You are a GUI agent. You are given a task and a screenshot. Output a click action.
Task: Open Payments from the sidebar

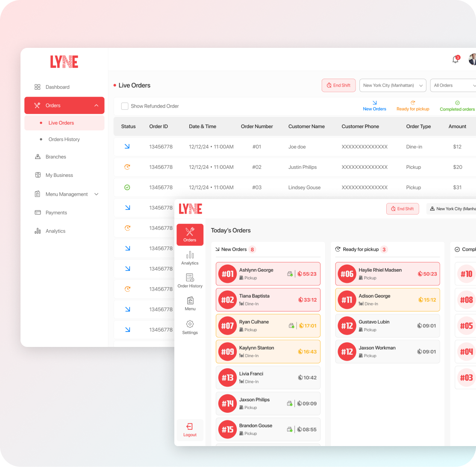pyautogui.click(x=56, y=213)
